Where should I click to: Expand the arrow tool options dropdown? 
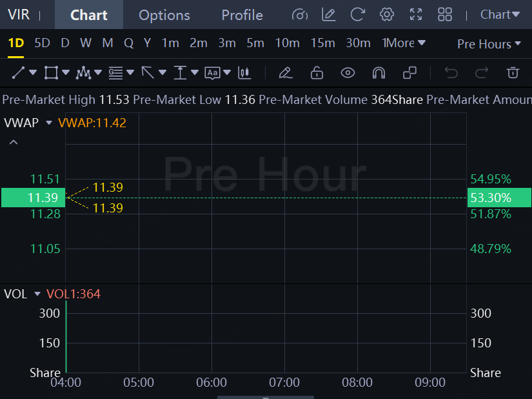coord(163,72)
